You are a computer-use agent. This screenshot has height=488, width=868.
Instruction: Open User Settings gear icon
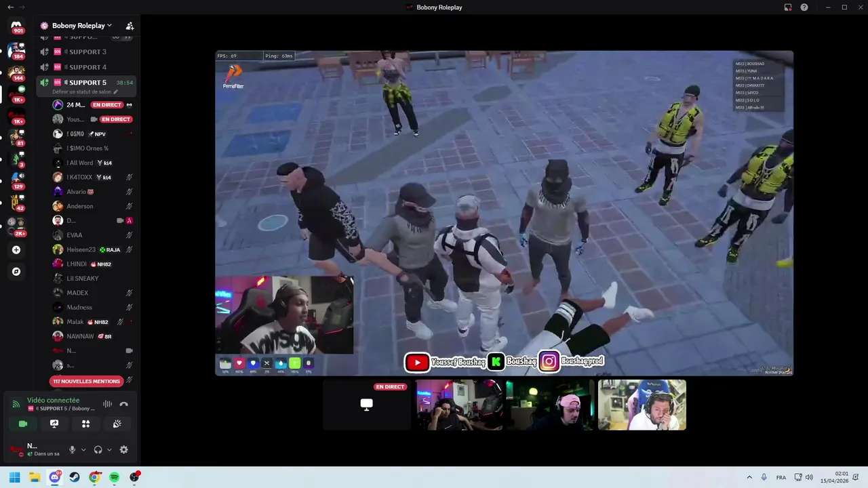[x=123, y=449]
